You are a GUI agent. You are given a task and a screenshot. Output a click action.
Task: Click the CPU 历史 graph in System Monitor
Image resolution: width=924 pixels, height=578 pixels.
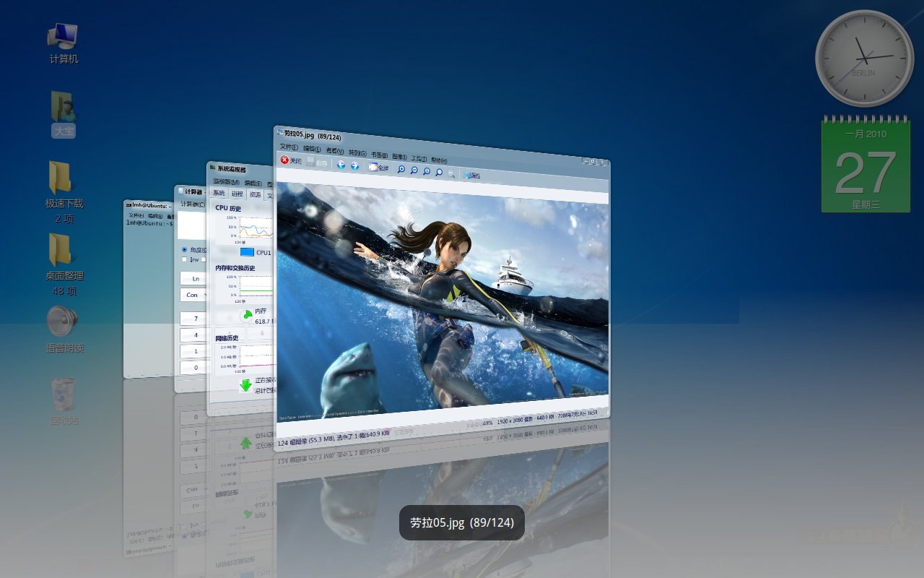point(256,227)
